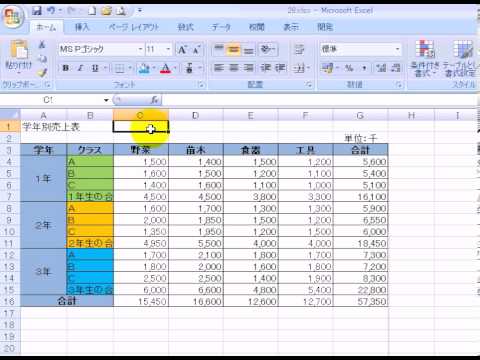Toggle italic formatting

pyautogui.click(x=80, y=68)
